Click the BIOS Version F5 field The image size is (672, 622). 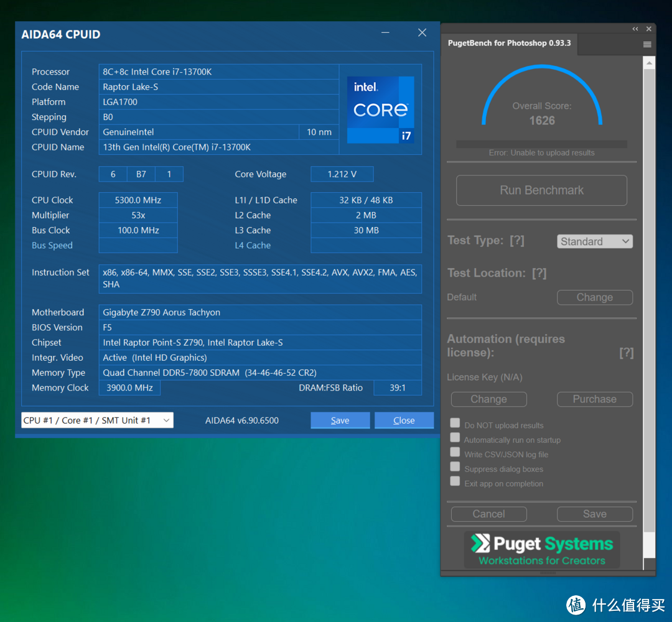pos(260,327)
